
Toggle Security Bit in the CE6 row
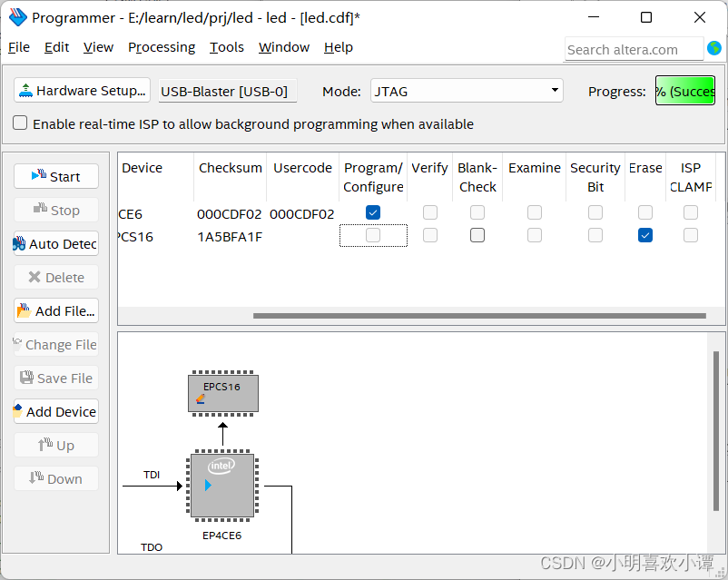click(595, 212)
